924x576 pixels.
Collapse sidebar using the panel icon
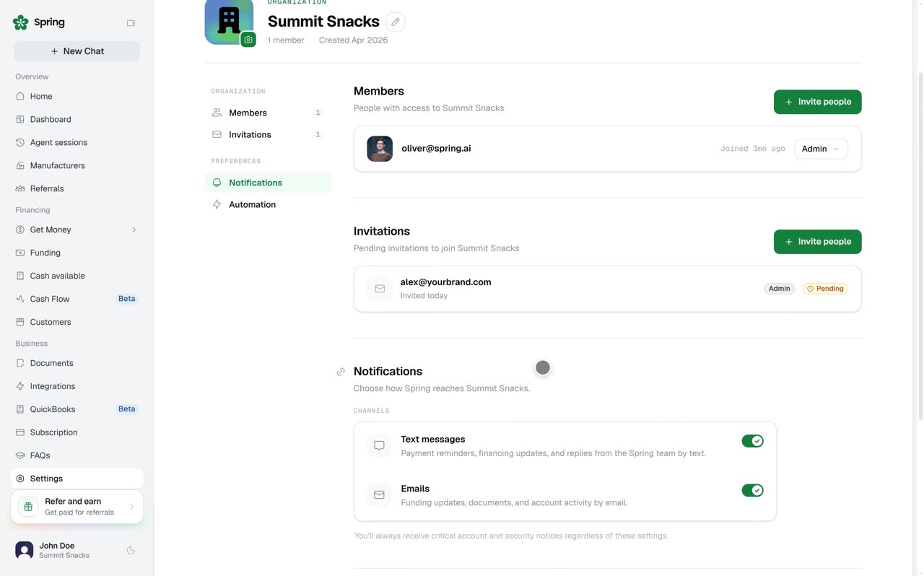pyautogui.click(x=131, y=23)
